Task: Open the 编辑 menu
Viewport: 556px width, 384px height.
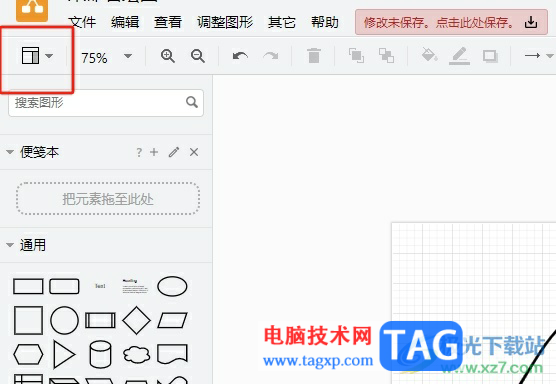Action: [125, 22]
